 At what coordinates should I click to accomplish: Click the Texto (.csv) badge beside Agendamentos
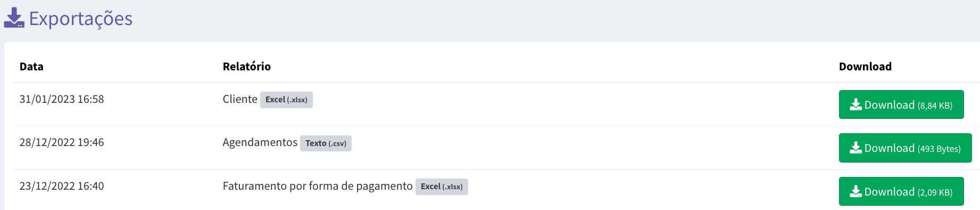click(x=326, y=143)
